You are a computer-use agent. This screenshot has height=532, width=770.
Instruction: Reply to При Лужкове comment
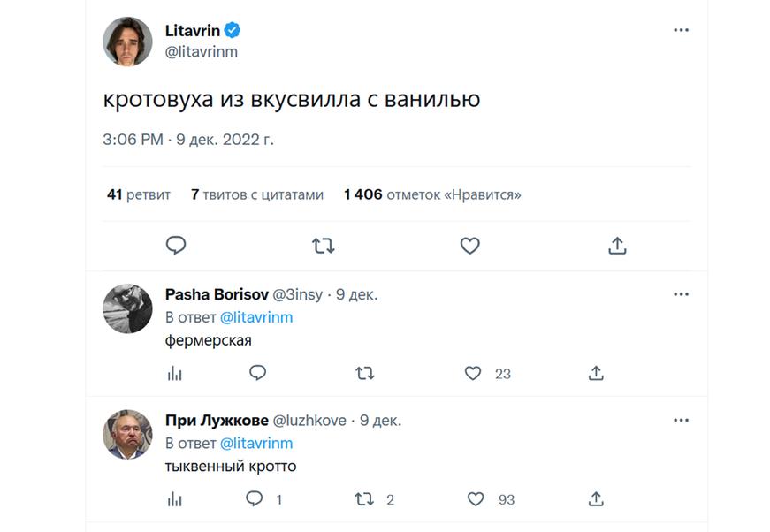click(x=255, y=499)
